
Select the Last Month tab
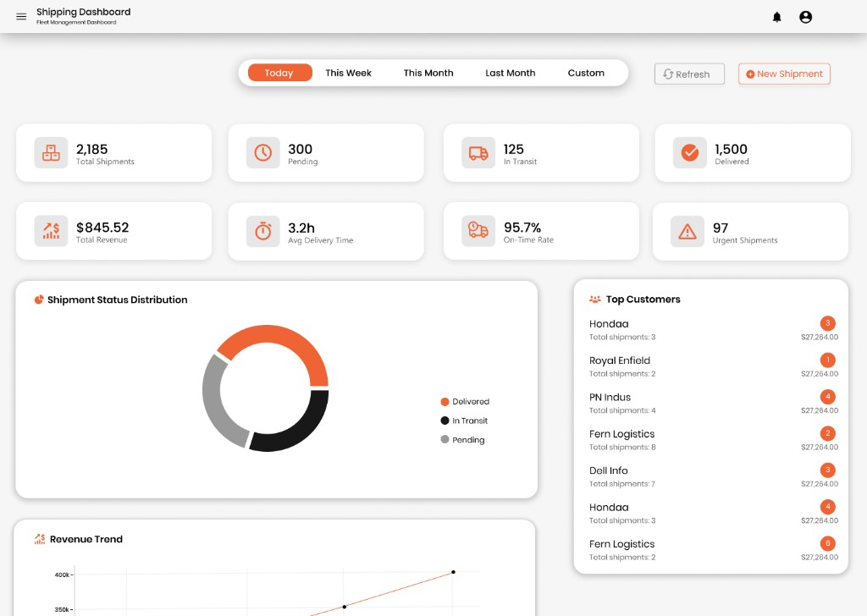coord(511,73)
